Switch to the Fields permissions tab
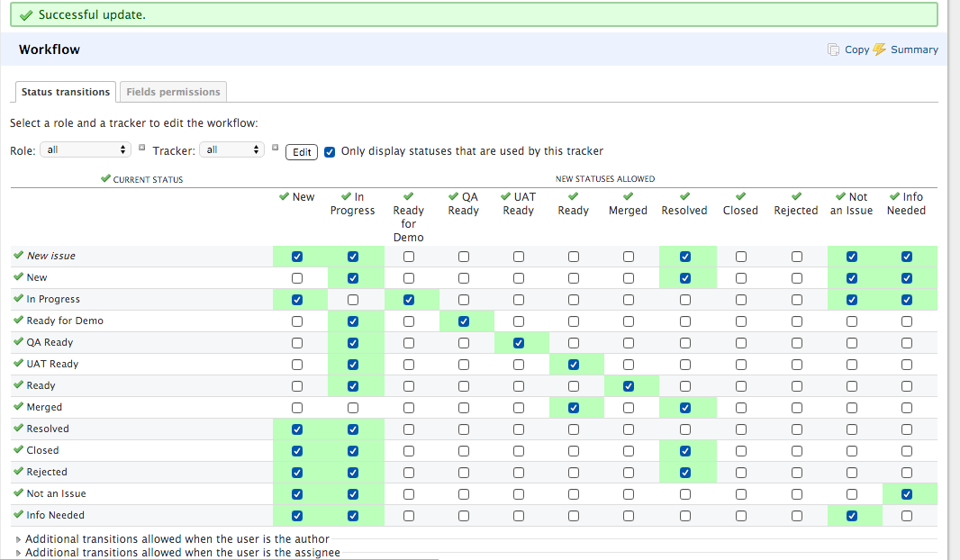This screenshot has width=960, height=560. tap(173, 92)
